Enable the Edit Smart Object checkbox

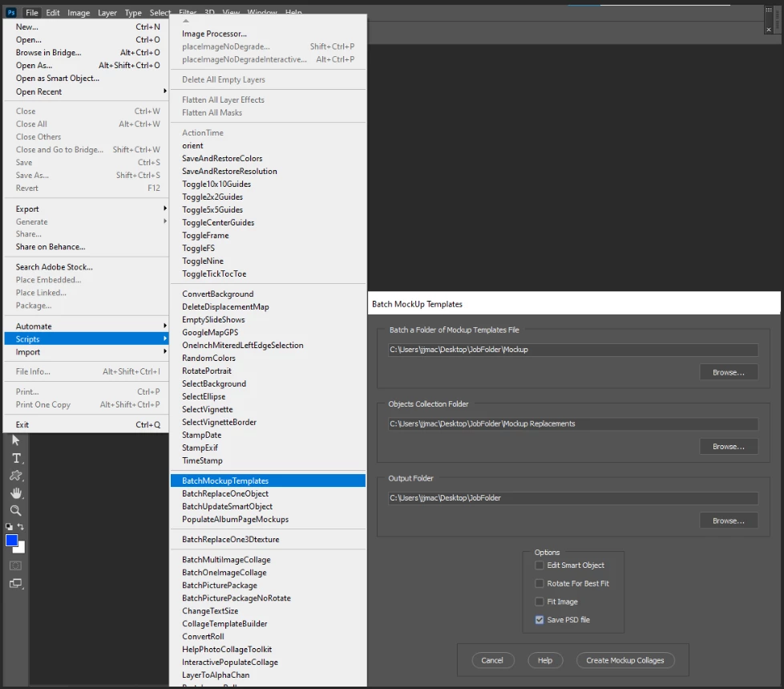[540, 565]
